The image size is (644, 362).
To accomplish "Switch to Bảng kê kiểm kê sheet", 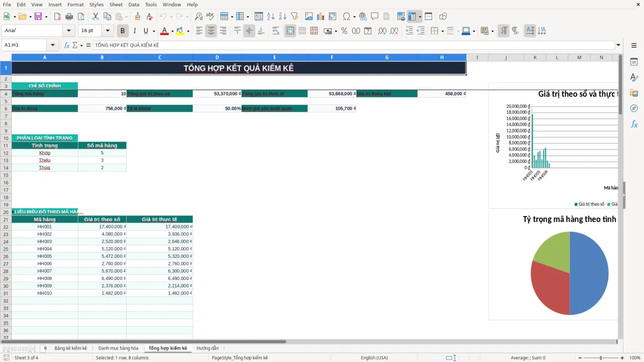I will click(x=71, y=348).
